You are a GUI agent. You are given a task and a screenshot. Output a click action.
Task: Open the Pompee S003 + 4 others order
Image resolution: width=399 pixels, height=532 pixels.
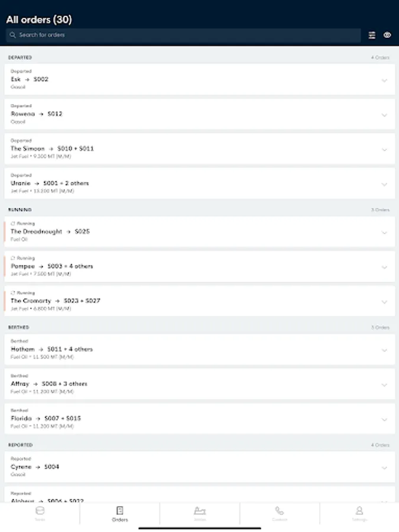click(200, 267)
